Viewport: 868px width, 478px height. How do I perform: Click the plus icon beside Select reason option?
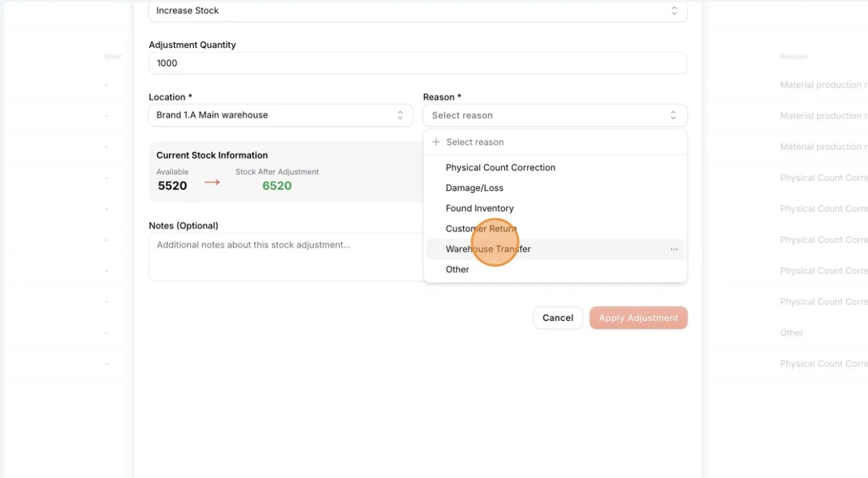click(x=436, y=142)
